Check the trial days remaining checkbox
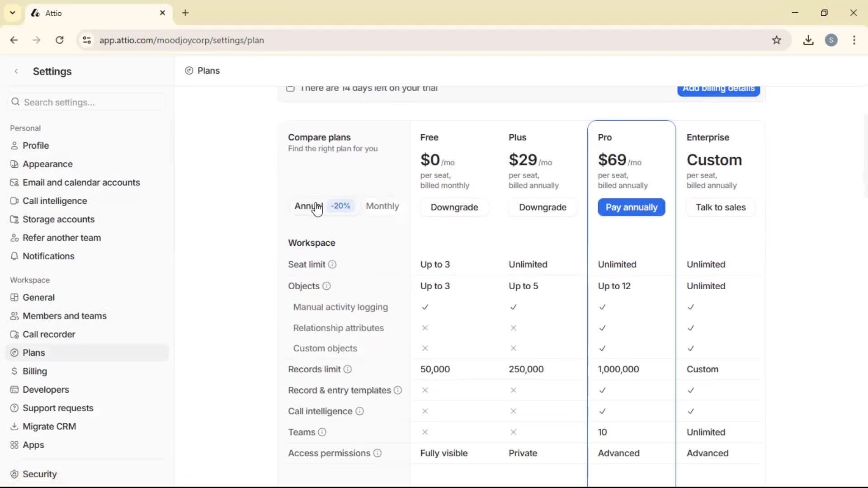 291,89
